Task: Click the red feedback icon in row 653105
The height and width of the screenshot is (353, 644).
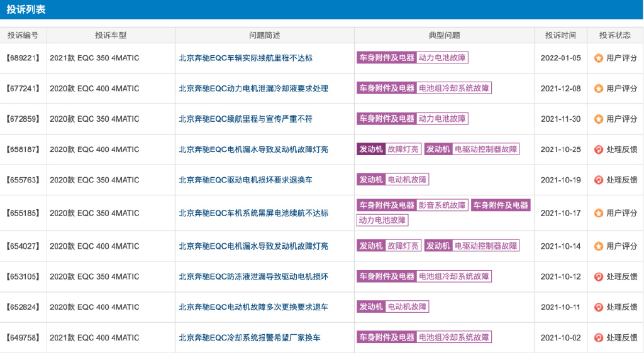Action: [x=599, y=277]
